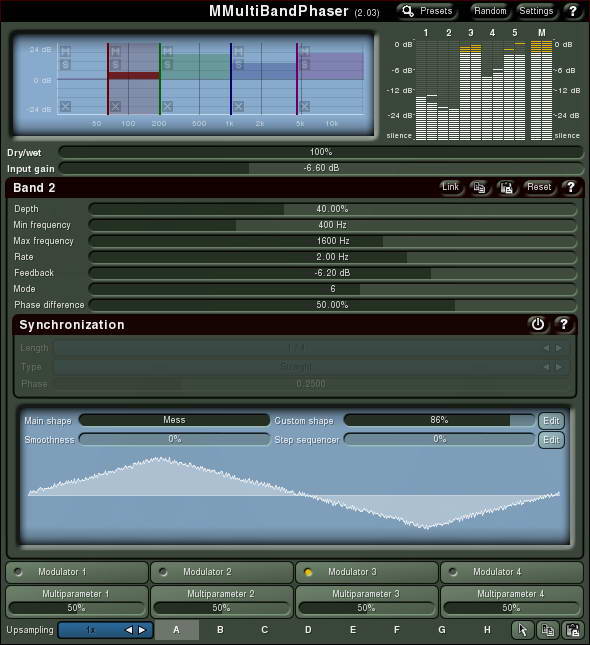Click the A/B morphing cursor icon
590x645 pixels.
(x=523, y=630)
